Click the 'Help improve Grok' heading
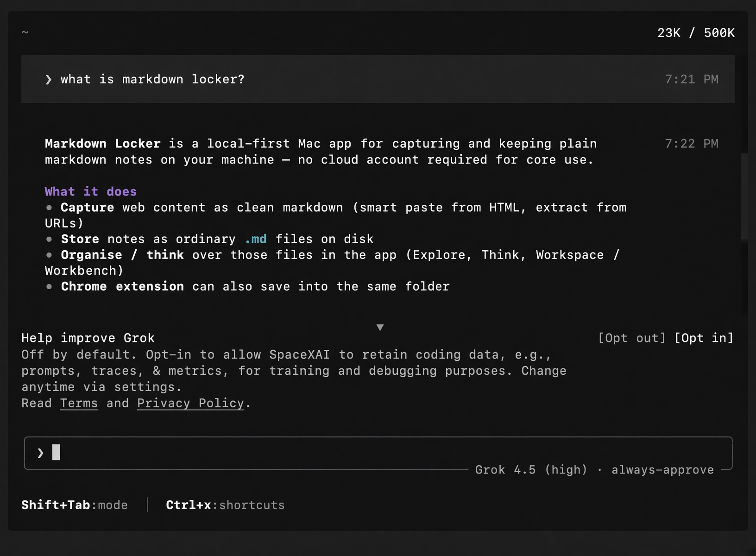 [88, 338]
